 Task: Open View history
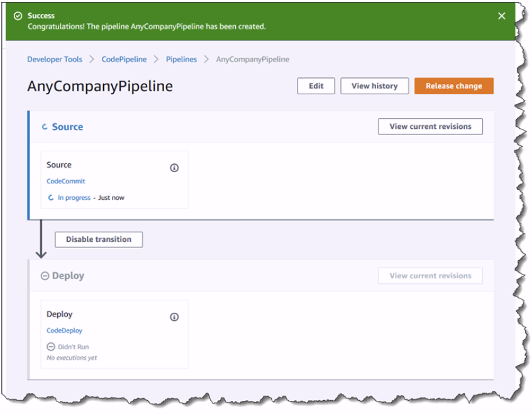(x=375, y=86)
